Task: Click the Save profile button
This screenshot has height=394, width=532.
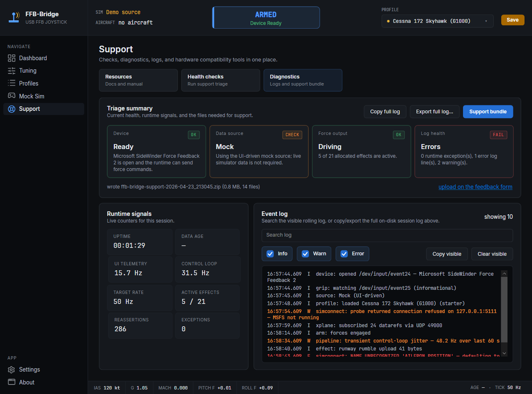Action: click(x=513, y=20)
